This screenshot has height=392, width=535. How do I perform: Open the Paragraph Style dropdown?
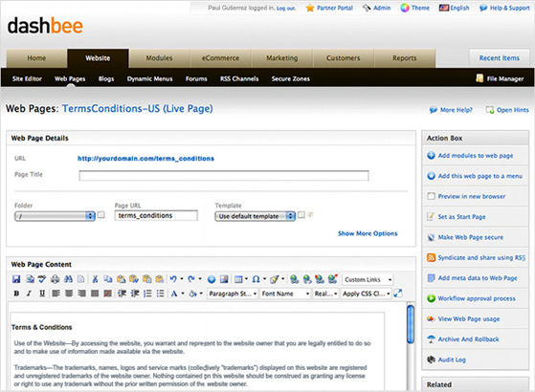[233, 294]
